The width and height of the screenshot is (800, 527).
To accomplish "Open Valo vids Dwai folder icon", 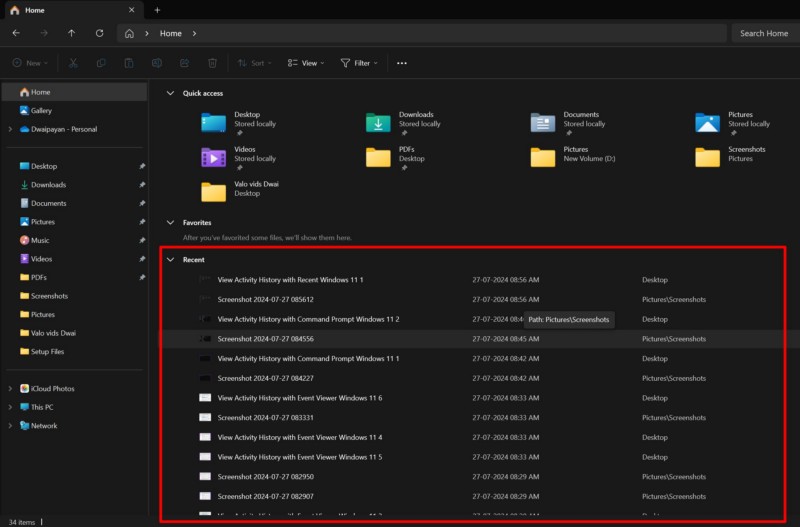I will [213, 191].
